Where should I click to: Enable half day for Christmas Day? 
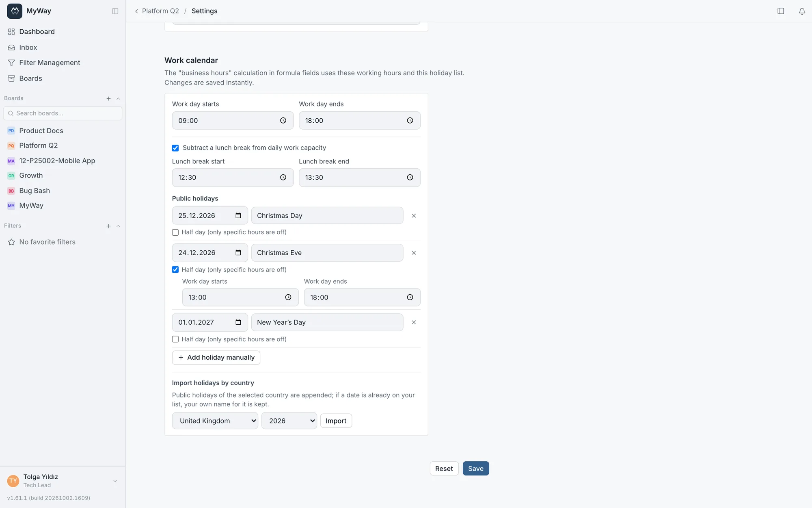(175, 232)
